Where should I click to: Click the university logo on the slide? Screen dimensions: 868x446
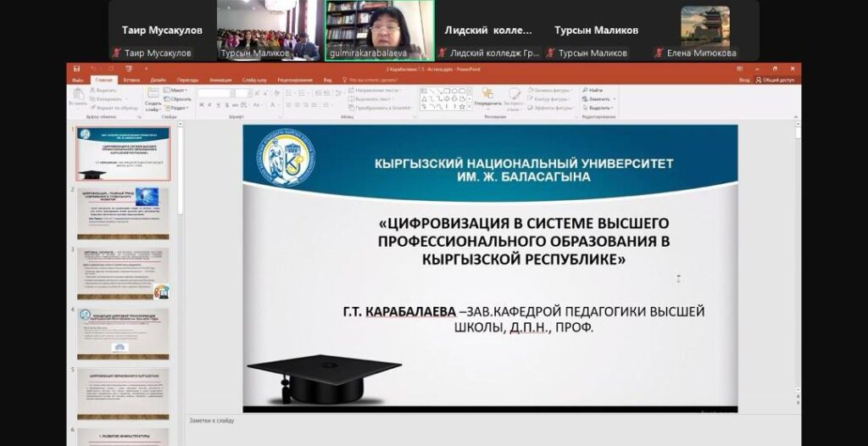tap(286, 158)
